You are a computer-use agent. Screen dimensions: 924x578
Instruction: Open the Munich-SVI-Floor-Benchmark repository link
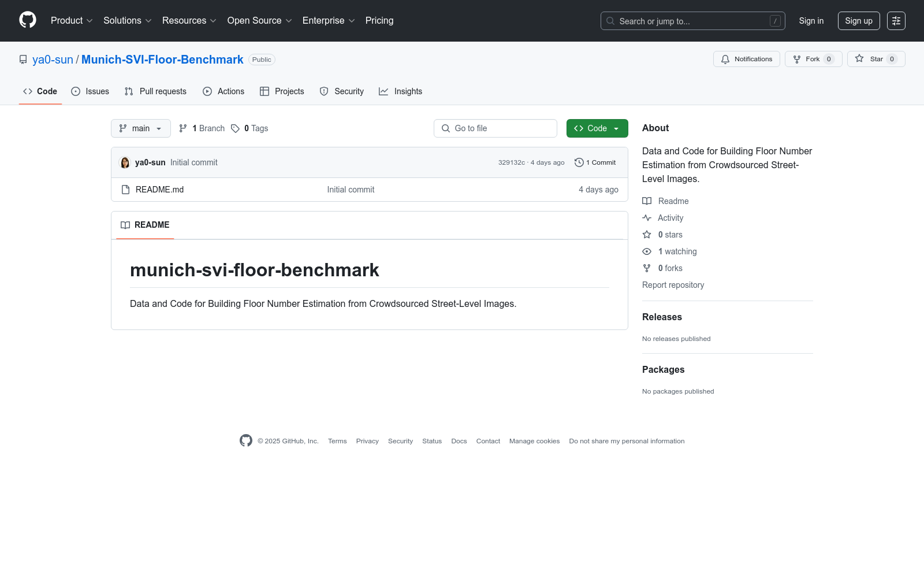[162, 60]
